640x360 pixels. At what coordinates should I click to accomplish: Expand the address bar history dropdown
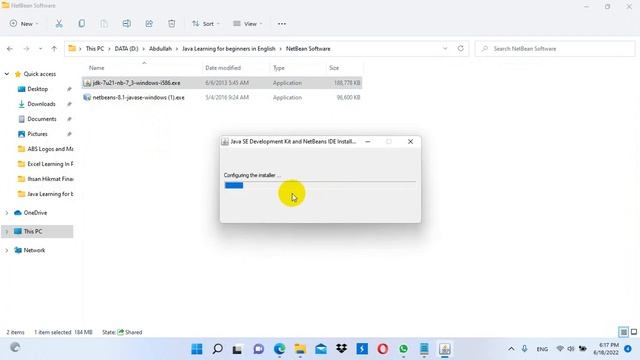pos(445,49)
